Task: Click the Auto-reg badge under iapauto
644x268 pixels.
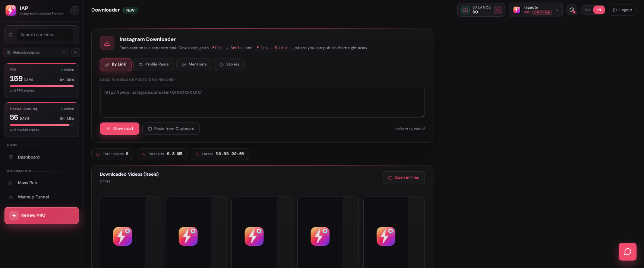Action: click(542, 12)
